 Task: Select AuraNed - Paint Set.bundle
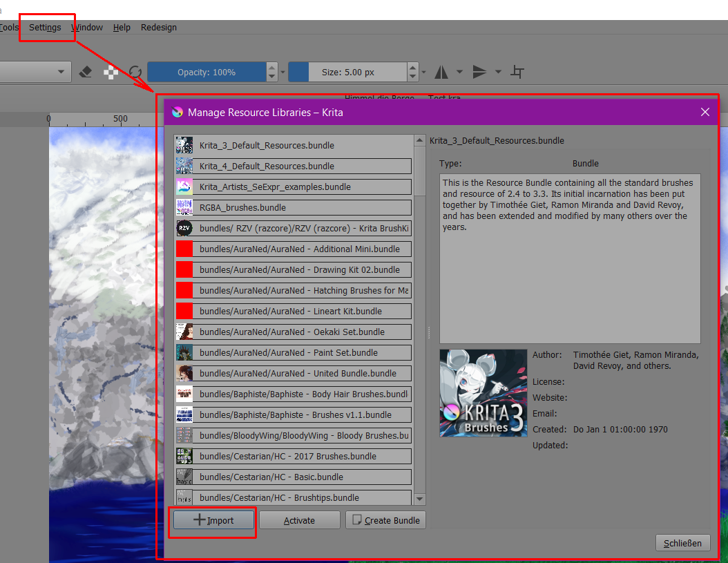point(294,352)
